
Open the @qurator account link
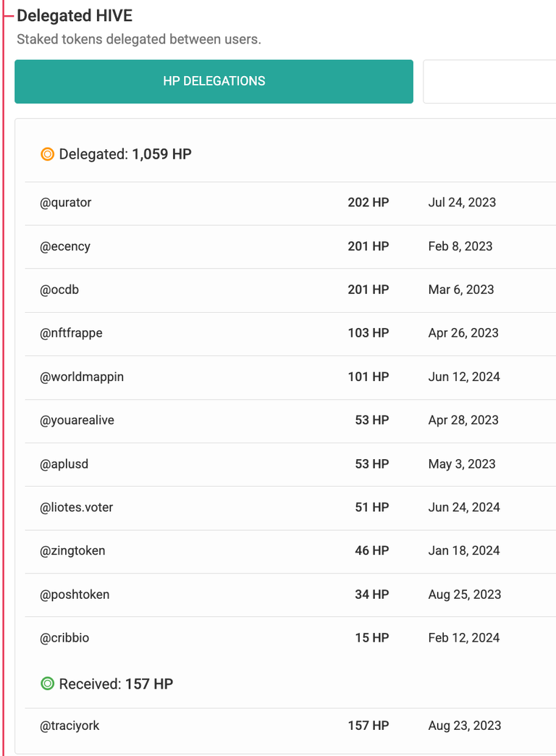click(x=66, y=203)
